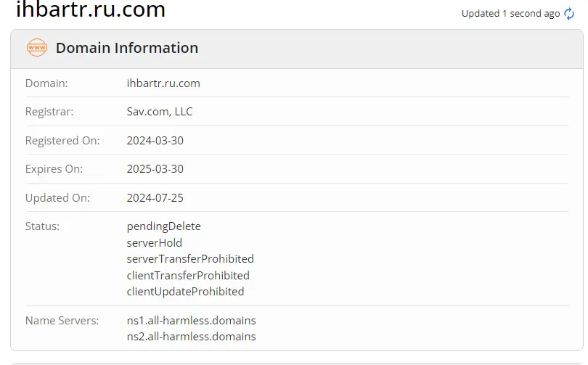588x365 pixels.
Task: Select the domain value ihbartr.ru.com
Action: 163,83
